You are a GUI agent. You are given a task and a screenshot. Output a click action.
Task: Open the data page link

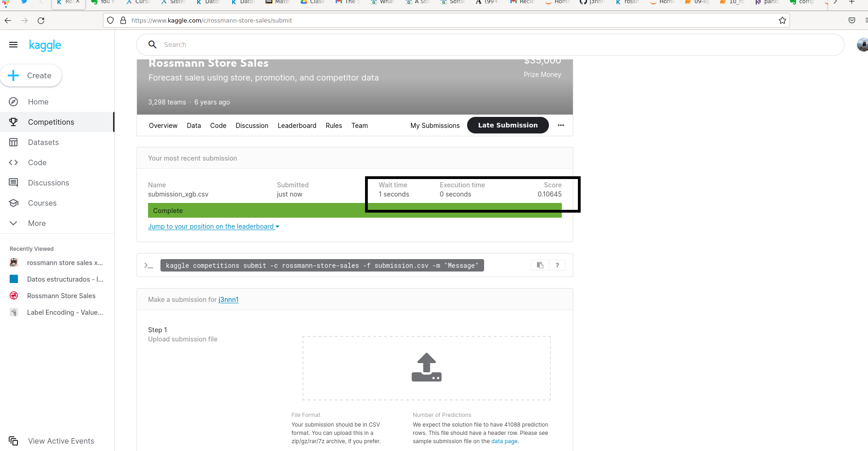pos(504,441)
